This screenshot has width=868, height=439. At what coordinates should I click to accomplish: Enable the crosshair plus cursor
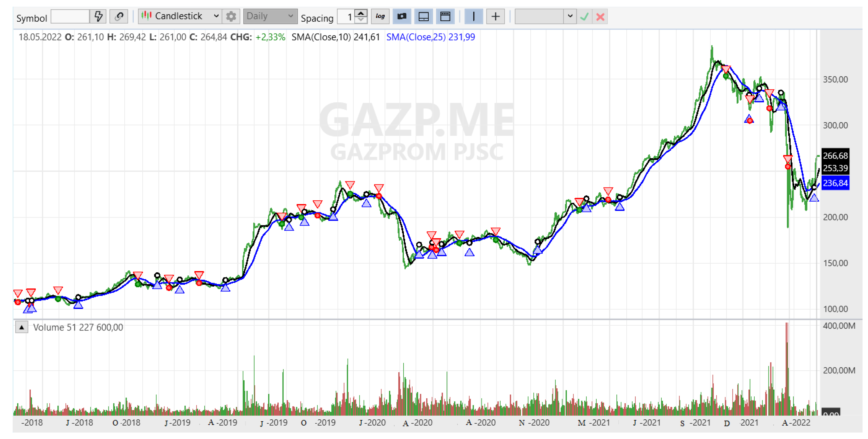[495, 16]
